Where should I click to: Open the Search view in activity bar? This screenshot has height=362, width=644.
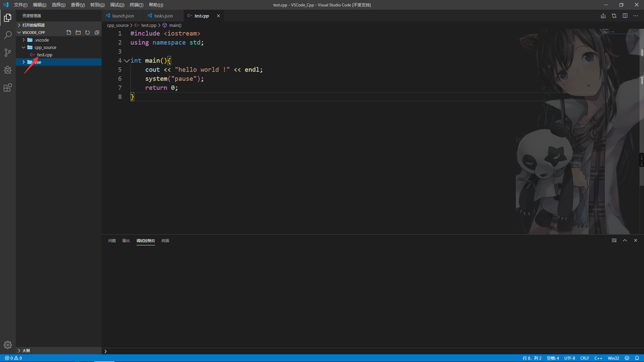[x=8, y=35]
